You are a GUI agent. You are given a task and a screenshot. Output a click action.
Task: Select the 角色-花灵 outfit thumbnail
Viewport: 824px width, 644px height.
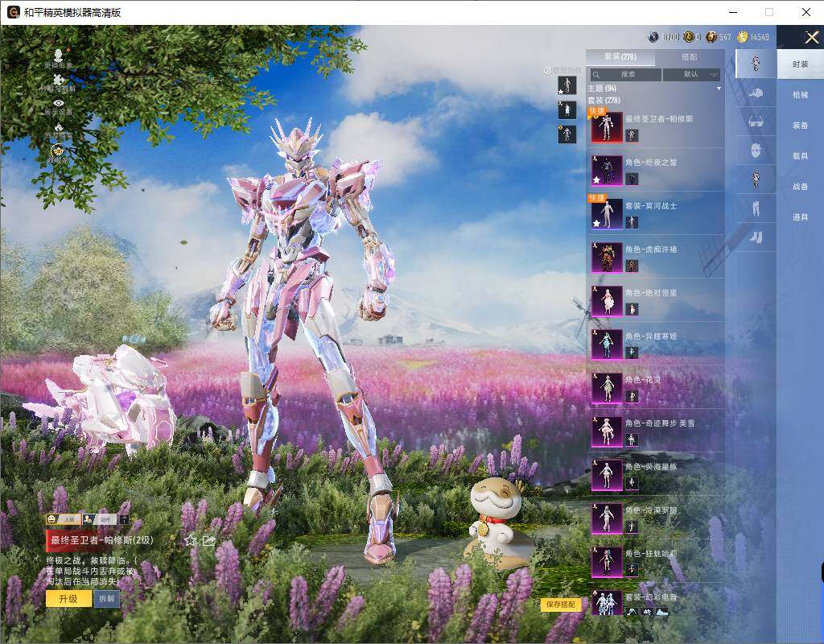pos(607,388)
